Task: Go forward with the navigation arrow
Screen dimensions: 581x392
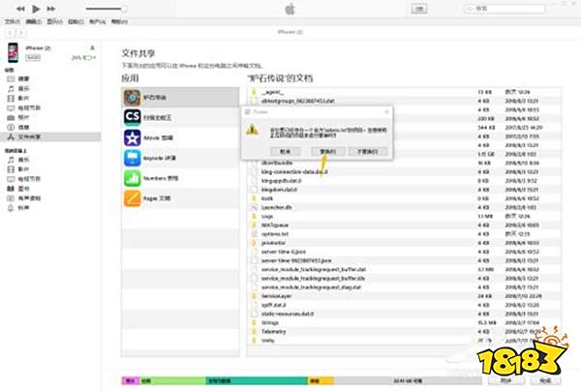Action: [22, 33]
